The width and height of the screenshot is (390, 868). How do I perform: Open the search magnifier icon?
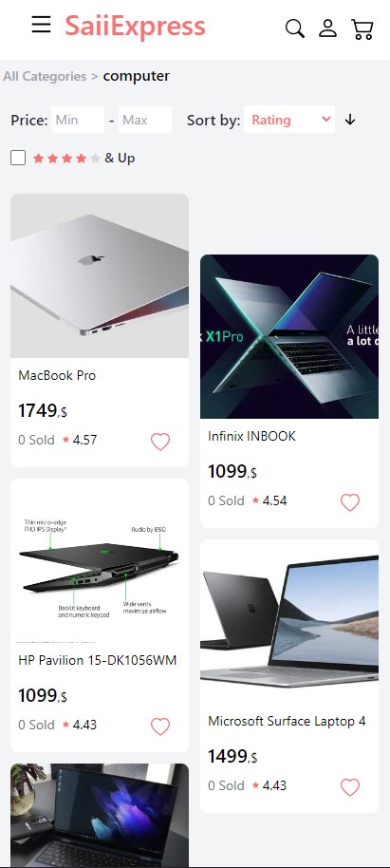[x=295, y=28]
